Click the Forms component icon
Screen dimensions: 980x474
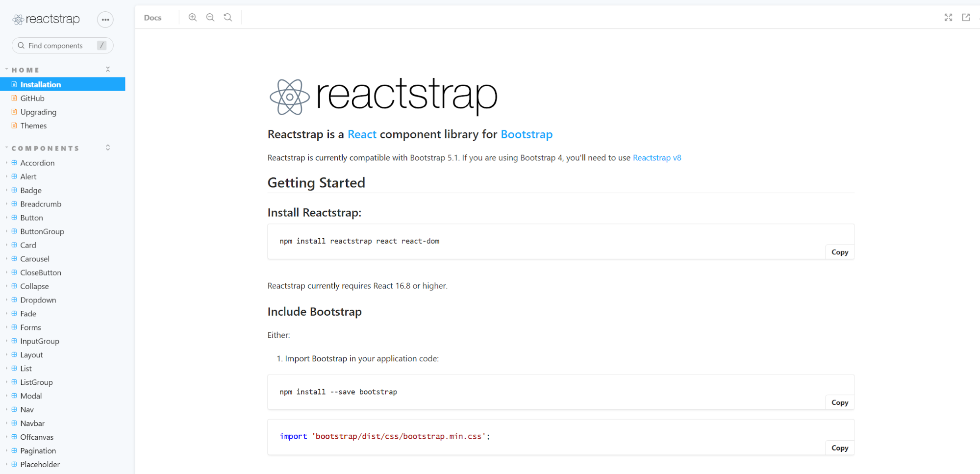[14, 327]
